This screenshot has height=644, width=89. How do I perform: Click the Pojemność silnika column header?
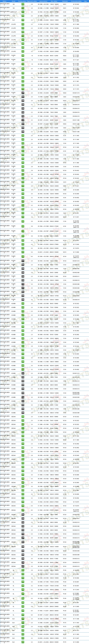[x=32, y=1]
